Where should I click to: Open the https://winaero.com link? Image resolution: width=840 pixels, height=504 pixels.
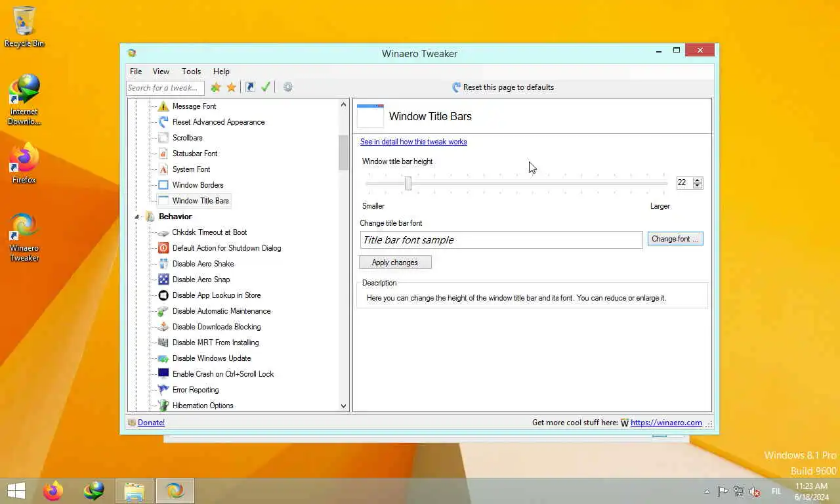tap(666, 423)
